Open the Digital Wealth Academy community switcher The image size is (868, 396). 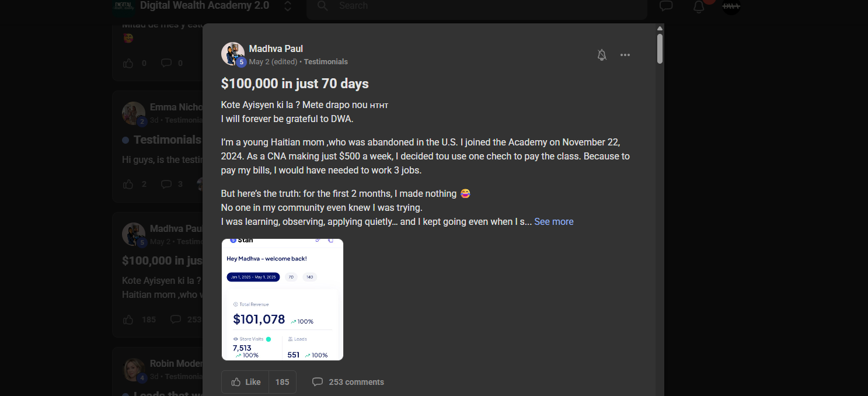(x=288, y=6)
